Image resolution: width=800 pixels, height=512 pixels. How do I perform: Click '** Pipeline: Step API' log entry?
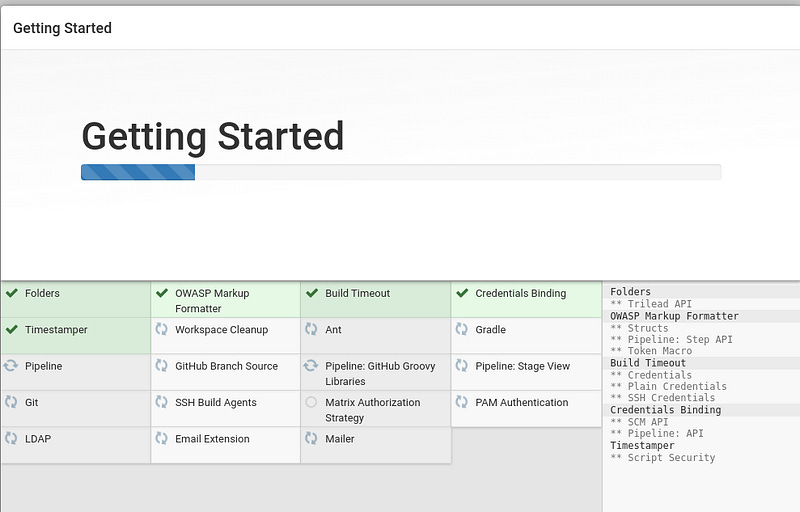coord(671,339)
